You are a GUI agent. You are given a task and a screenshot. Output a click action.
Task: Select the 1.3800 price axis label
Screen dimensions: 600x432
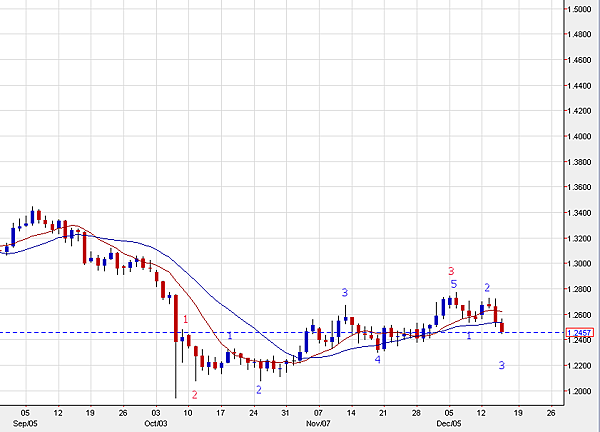(x=579, y=162)
